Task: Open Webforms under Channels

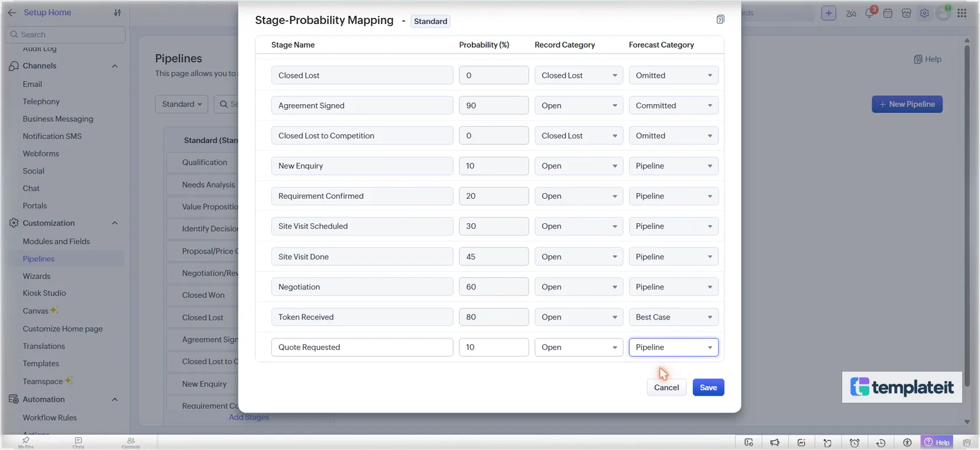Action: (41, 153)
